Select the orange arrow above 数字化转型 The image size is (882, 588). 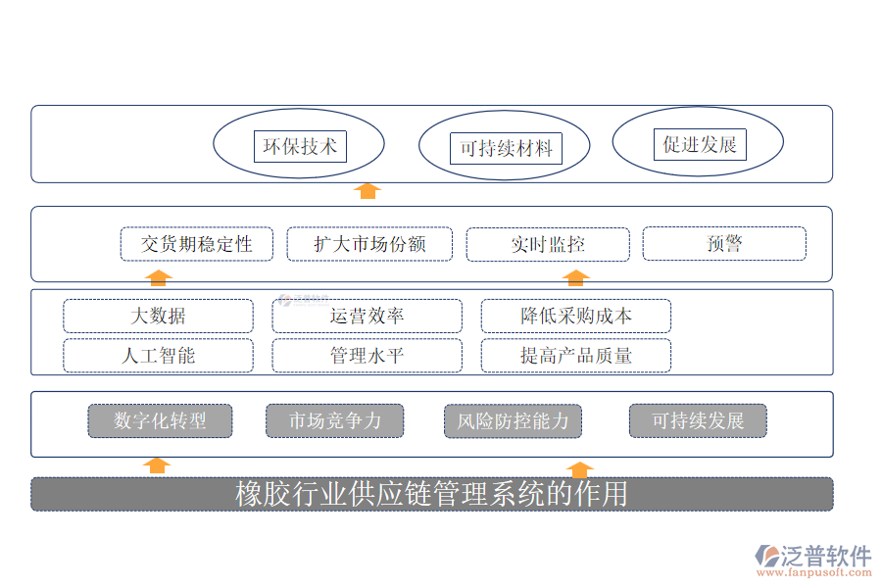tap(157, 464)
